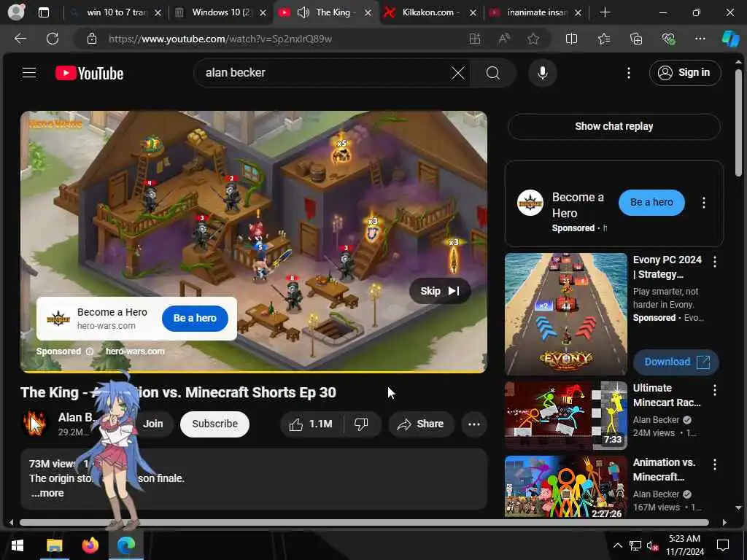Screen dimensions: 747x560
Task: Open Edge Settings and more ellipsis
Action: point(700,39)
